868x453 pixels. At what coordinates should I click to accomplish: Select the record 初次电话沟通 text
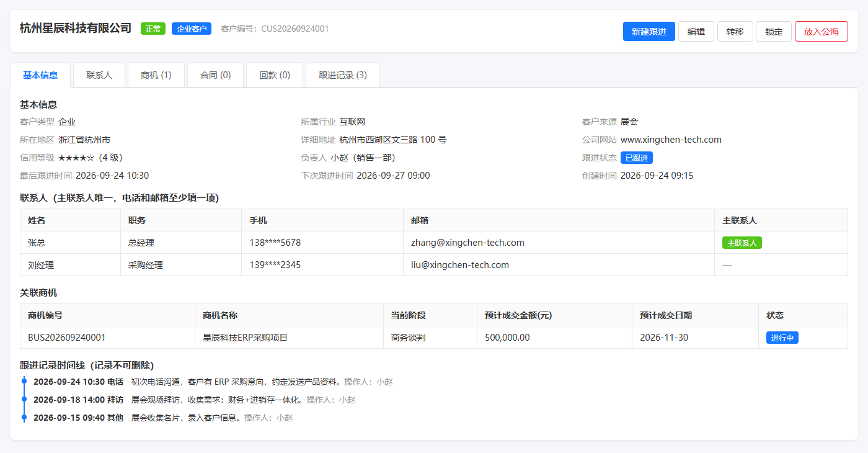[157, 382]
